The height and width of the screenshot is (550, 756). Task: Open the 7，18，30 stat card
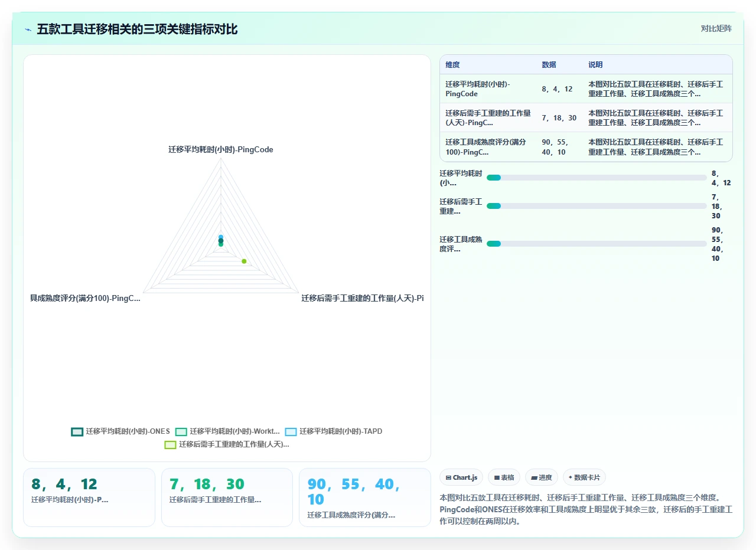tap(227, 497)
